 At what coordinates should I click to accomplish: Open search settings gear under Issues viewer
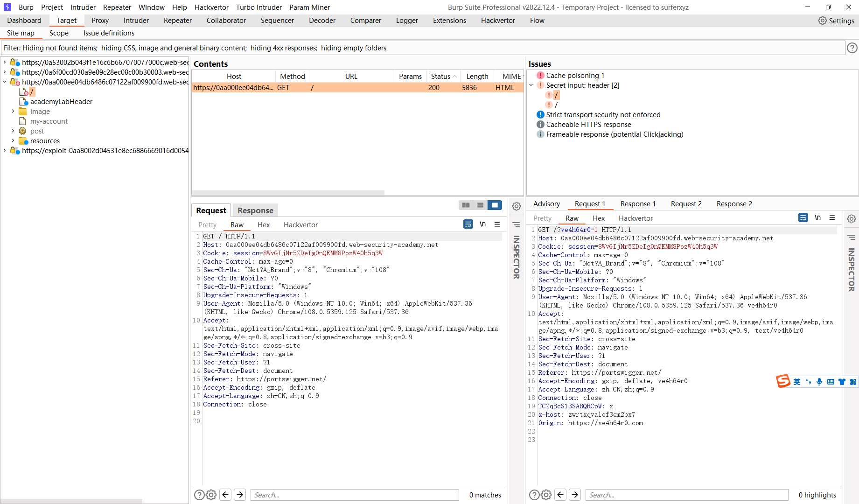point(546,495)
